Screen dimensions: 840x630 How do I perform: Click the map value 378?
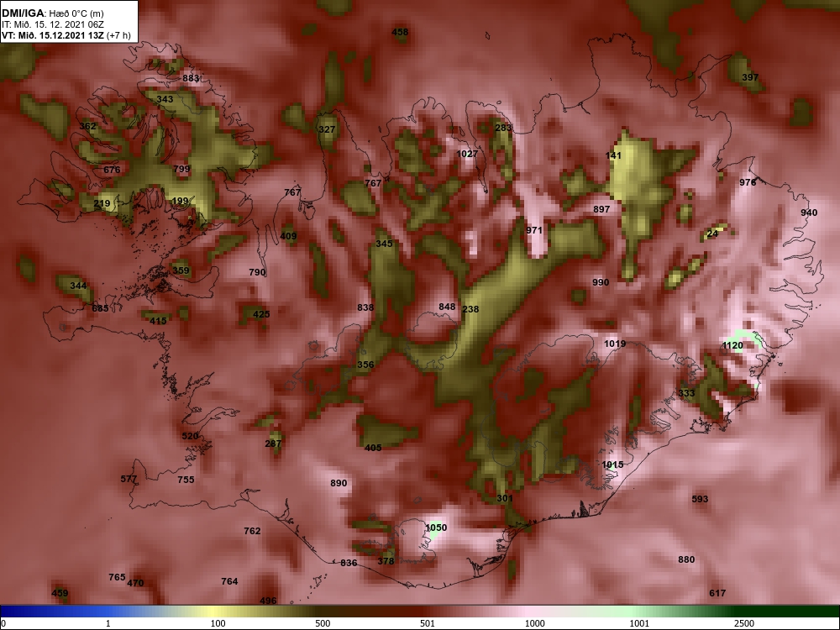click(x=386, y=561)
